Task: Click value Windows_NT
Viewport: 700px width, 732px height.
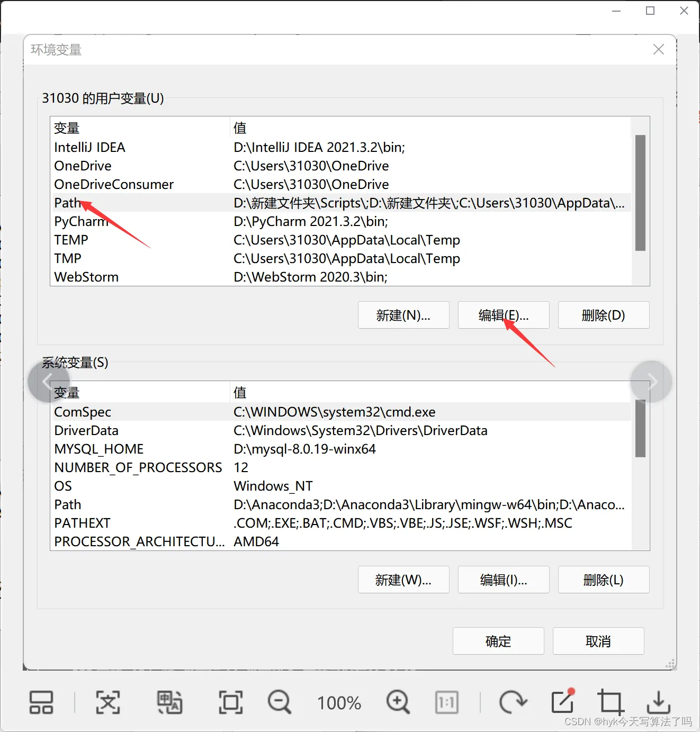Action: [273, 486]
